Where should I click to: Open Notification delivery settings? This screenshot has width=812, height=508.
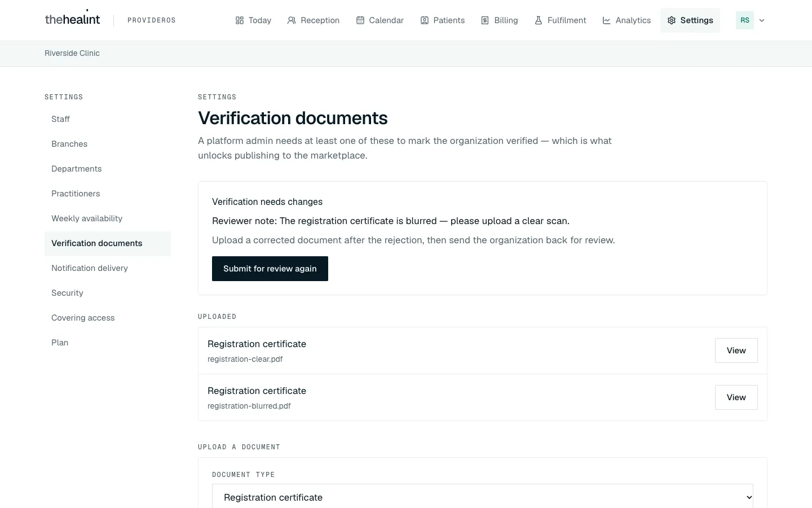click(108, 268)
